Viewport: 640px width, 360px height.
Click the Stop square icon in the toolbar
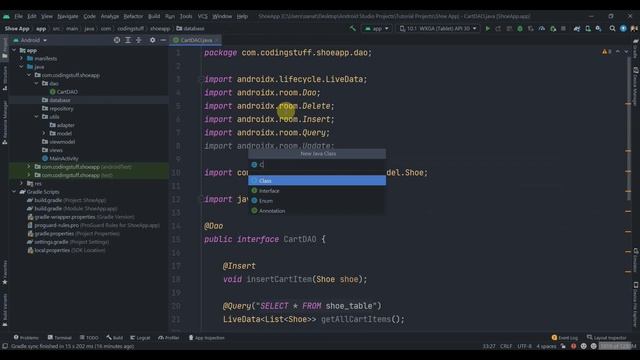pos(563,29)
